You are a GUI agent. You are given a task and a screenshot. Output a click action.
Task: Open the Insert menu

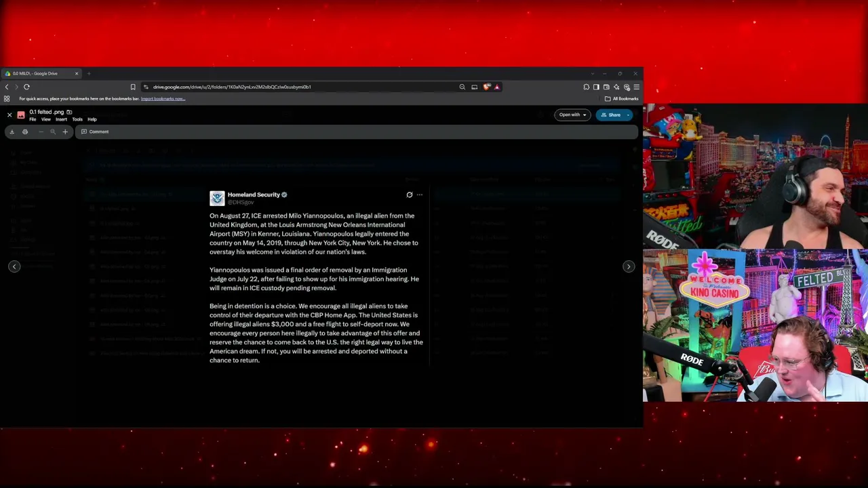point(61,119)
